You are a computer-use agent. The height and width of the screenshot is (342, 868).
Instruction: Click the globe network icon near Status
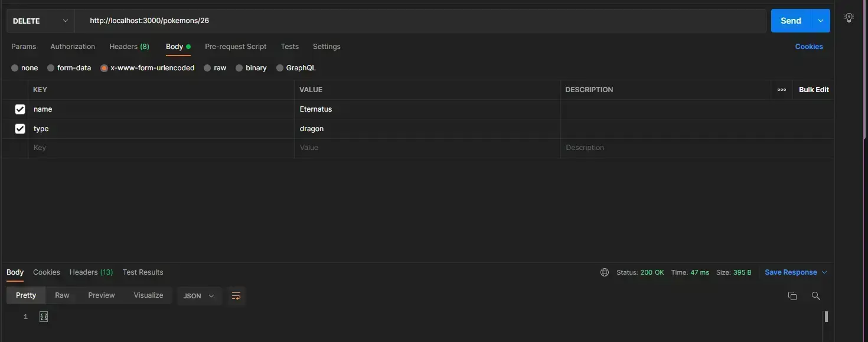(604, 272)
